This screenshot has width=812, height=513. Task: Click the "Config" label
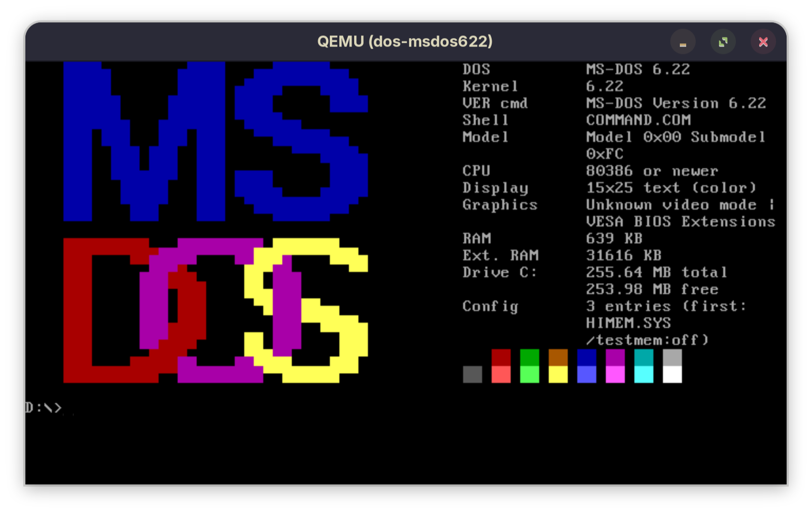[x=490, y=307]
